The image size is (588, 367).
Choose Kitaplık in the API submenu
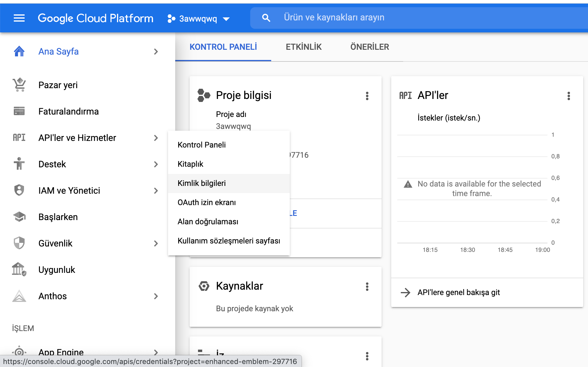(x=190, y=164)
